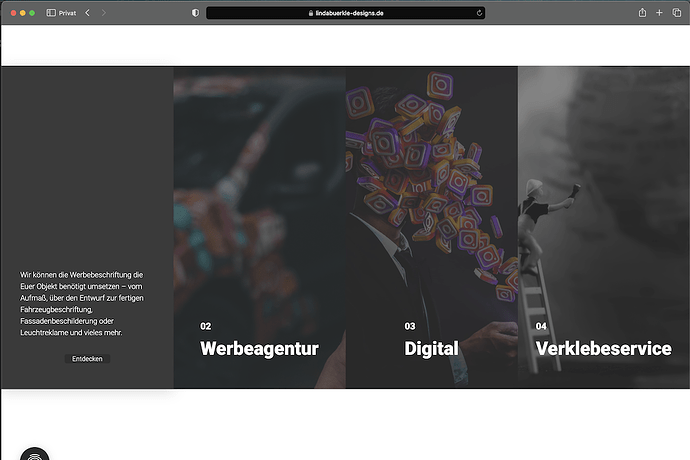This screenshot has height=460, width=690.
Task: Open the Digital panel heading
Action: [x=431, y=349]
